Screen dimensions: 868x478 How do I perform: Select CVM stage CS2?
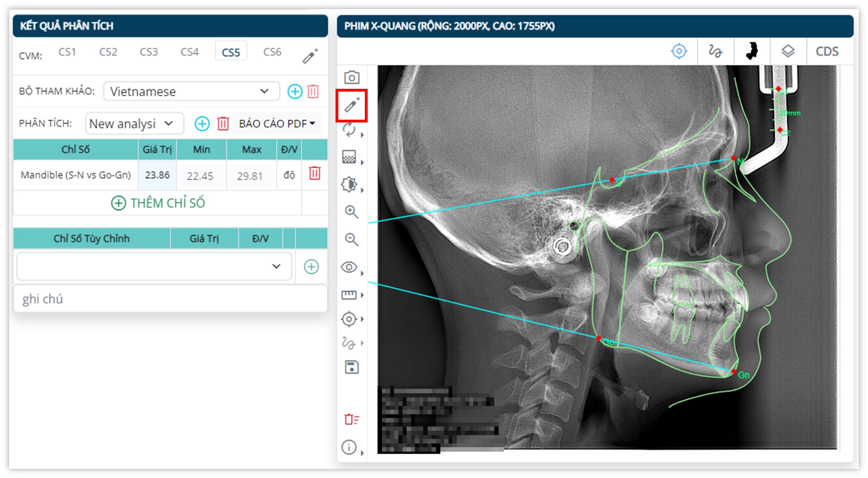[x=108, y=52]
